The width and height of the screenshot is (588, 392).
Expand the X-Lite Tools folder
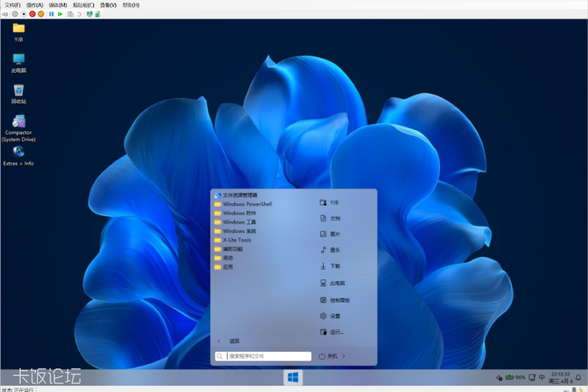click(x=237, y=240)
